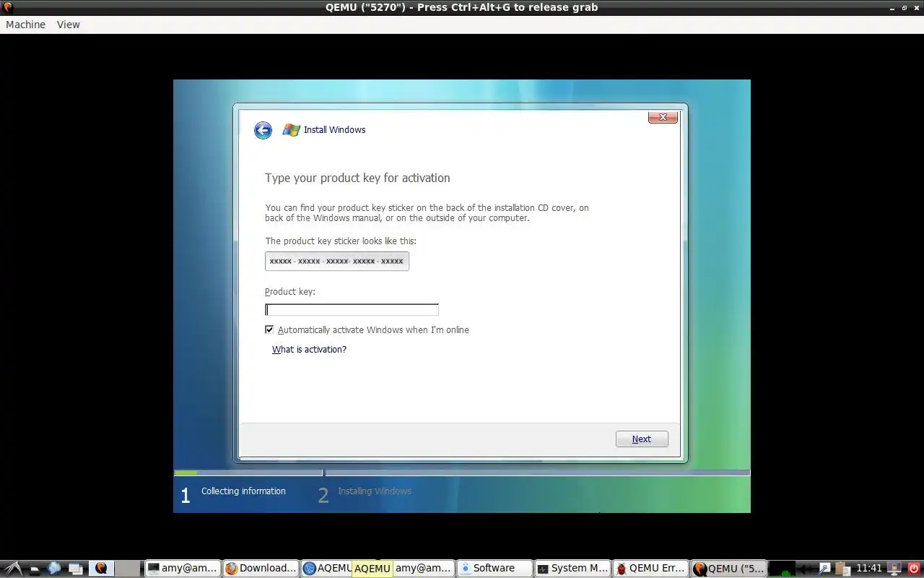Close the Install Windows dialog
The image size is (924, 578).
(x=663, y=117)
